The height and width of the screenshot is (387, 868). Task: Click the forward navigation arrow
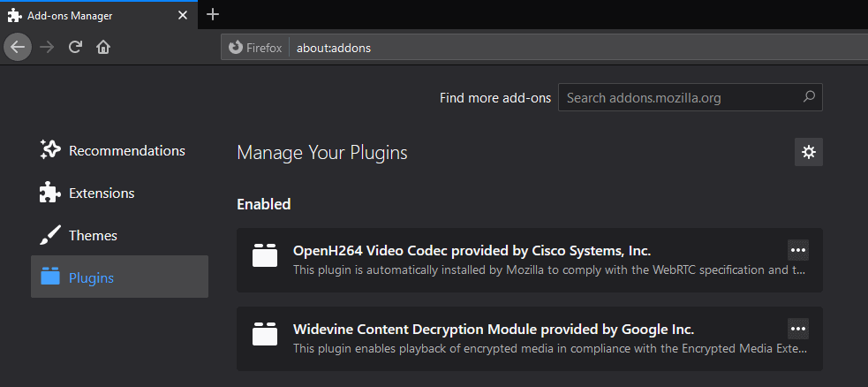[47, 47]
